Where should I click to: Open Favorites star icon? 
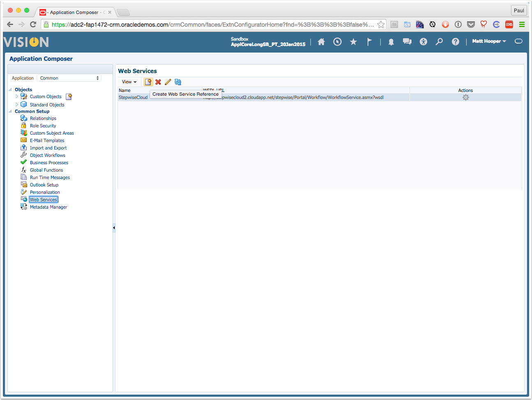click(x=353, y=41)
